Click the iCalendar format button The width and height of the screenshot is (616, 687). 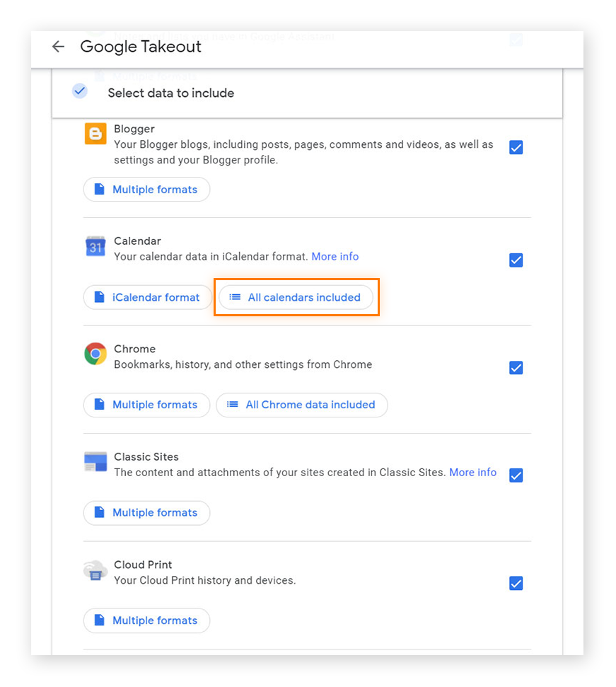click(146, 297)
